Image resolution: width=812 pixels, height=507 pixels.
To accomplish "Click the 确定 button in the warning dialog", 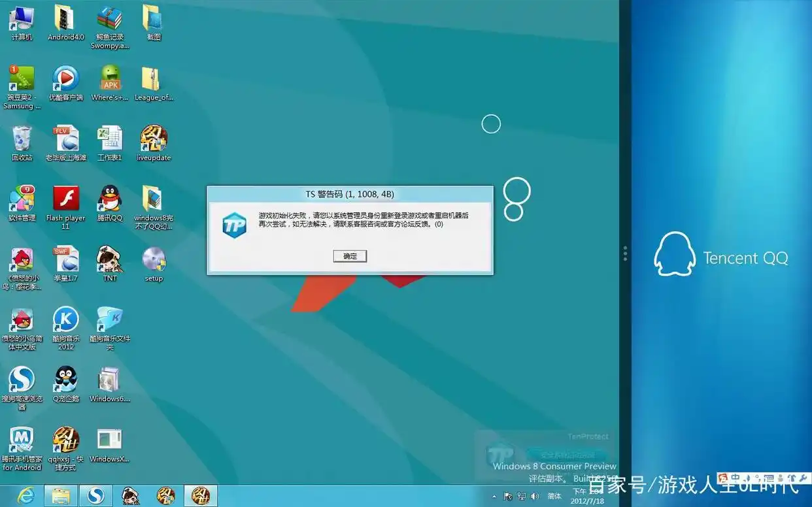I will (350, 256).
